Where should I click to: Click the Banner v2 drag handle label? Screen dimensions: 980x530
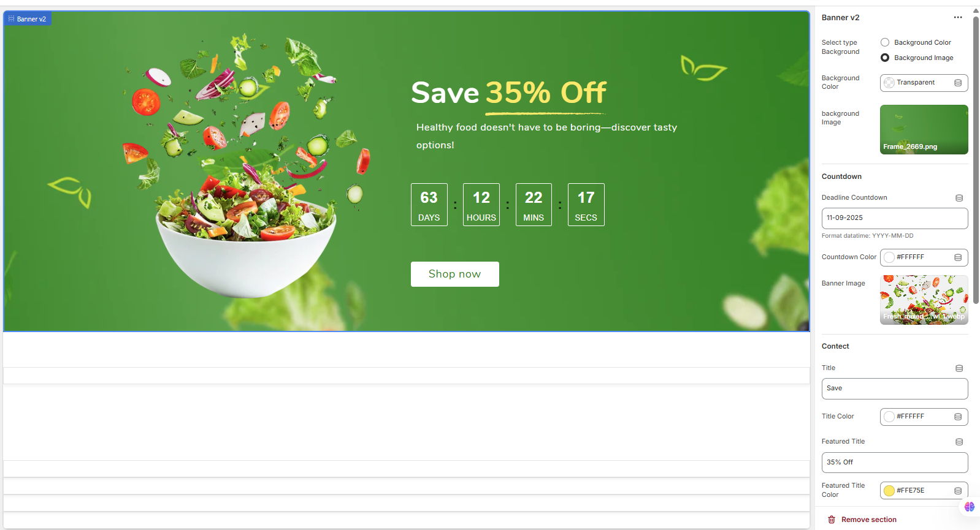[27, 19]
